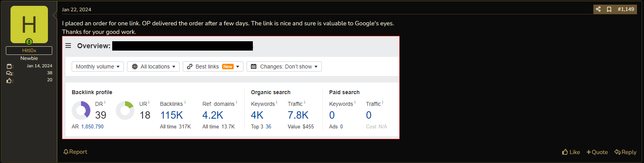This screenshot has width=644, height=163.
Task: Click the Backlinks value 115K
Action: (171, 115)
